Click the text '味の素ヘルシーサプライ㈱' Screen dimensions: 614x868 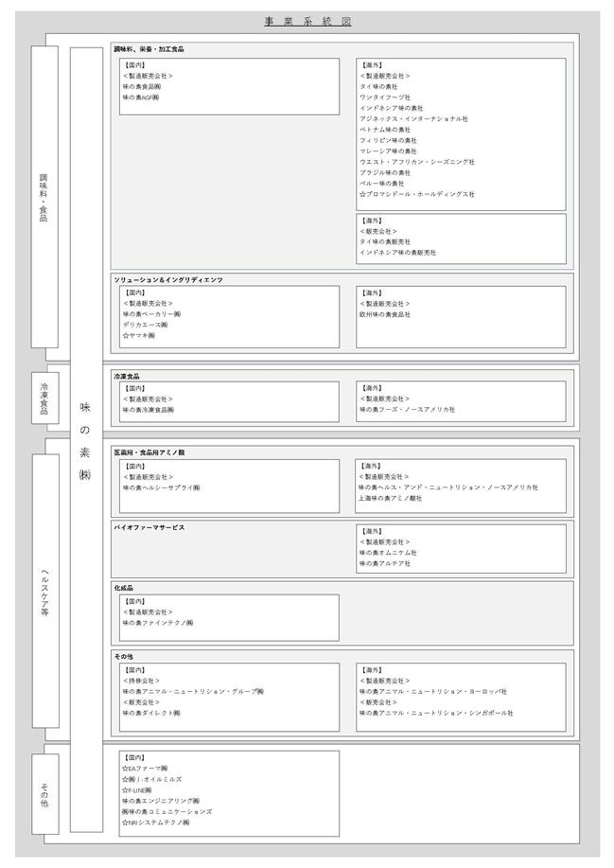pos(162,487)
